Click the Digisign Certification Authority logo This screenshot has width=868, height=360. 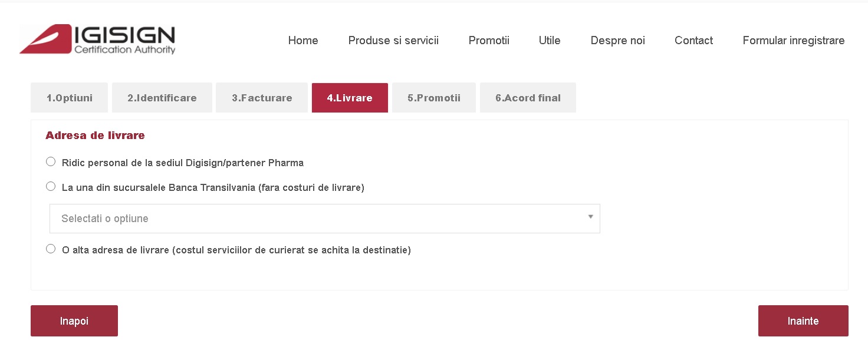coord(97,39)
